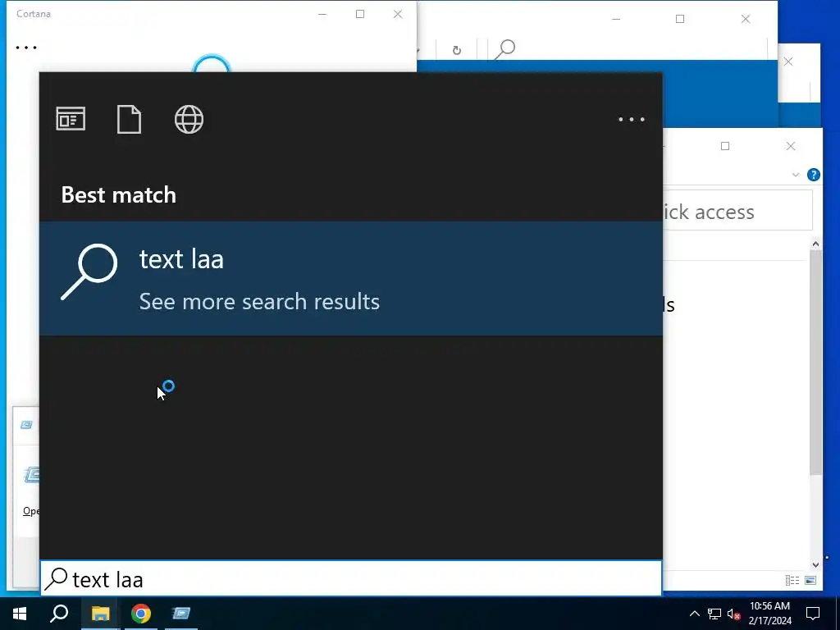The image size is (840, 630).
Task: Show hidden system tray icons
Action: tap(694, 614)
